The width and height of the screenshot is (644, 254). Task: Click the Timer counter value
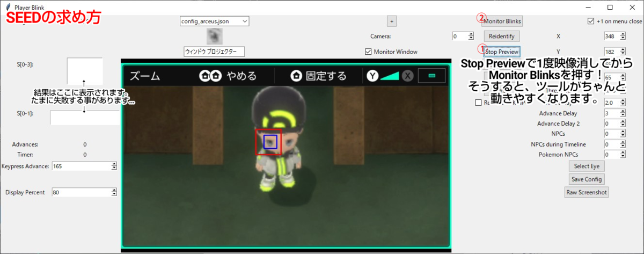click(85, 155)
